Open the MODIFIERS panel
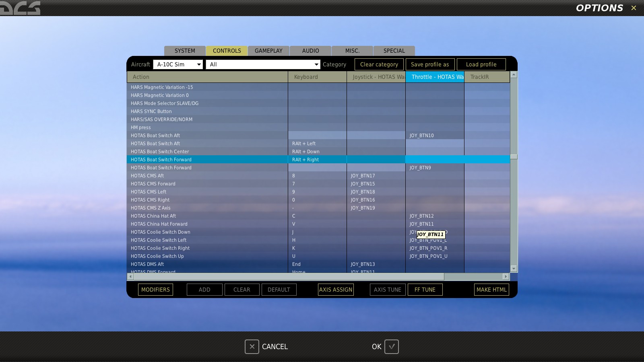 (x=155, y=290)
